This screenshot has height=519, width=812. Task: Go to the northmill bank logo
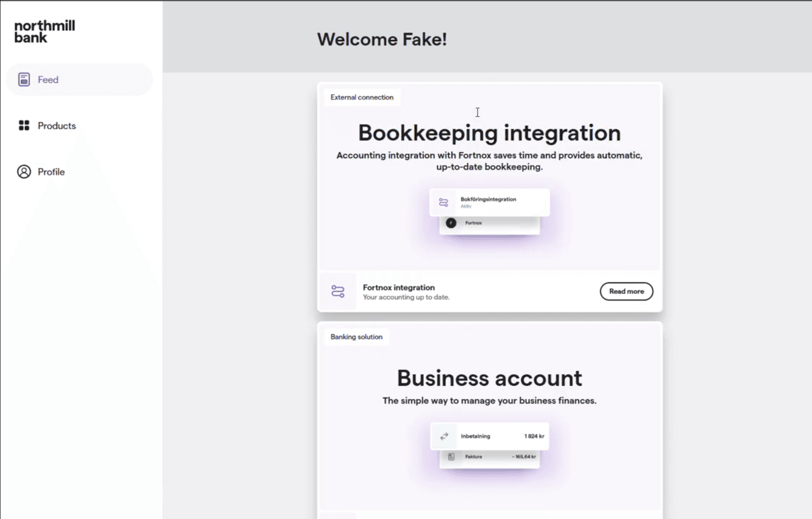tap(44, 32)
